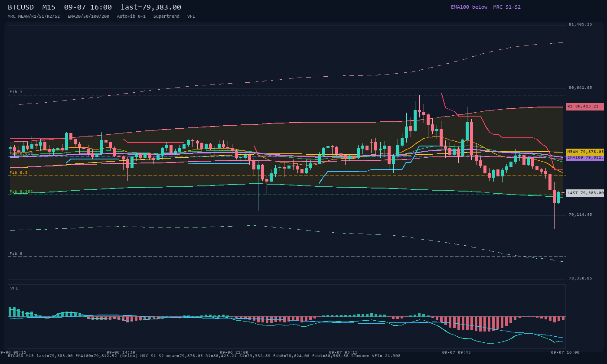
Task: Click the 78,350.85 price axis label
Action: pyautogui.click(x=580, y=278)
